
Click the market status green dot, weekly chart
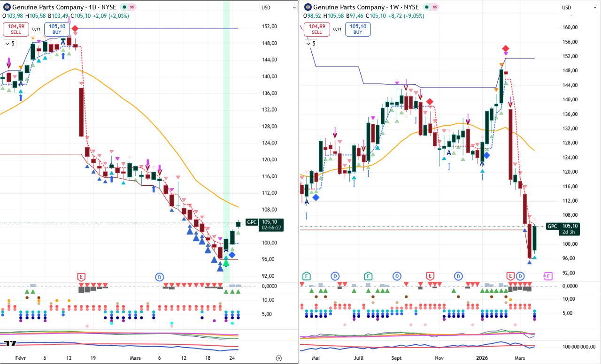pos(425,7)
